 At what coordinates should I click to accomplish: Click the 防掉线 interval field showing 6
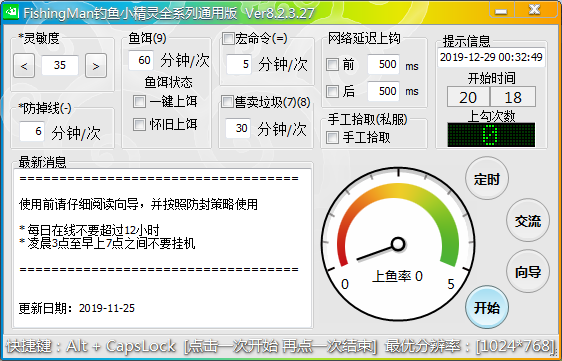[32, 131]
